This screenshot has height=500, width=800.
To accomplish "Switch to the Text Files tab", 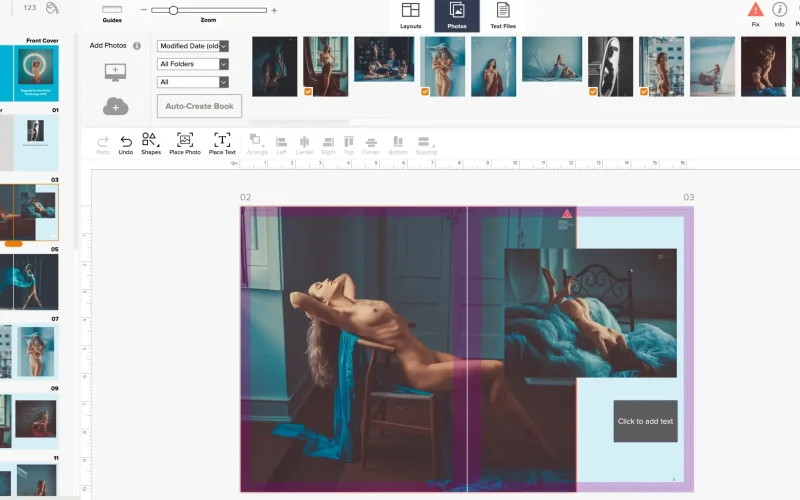I will click(x=503, y=14).
